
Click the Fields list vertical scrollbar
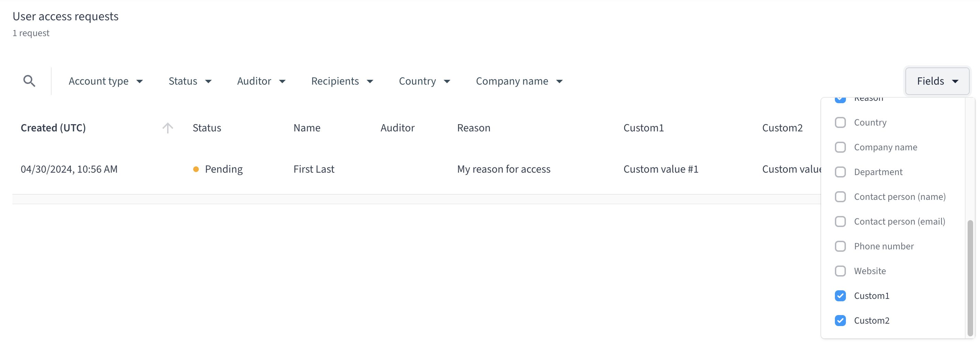pos(970,278)
